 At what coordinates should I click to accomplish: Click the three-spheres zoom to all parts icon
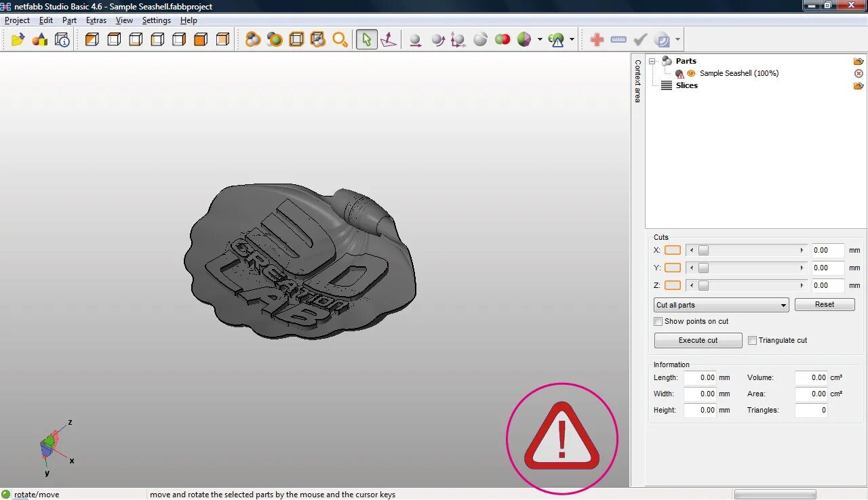(x=253, y=40)
